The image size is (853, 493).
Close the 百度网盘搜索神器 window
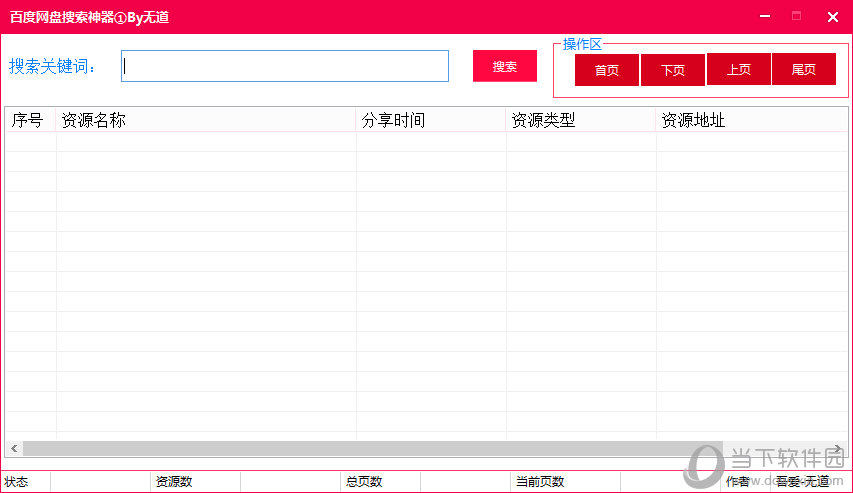832,17
